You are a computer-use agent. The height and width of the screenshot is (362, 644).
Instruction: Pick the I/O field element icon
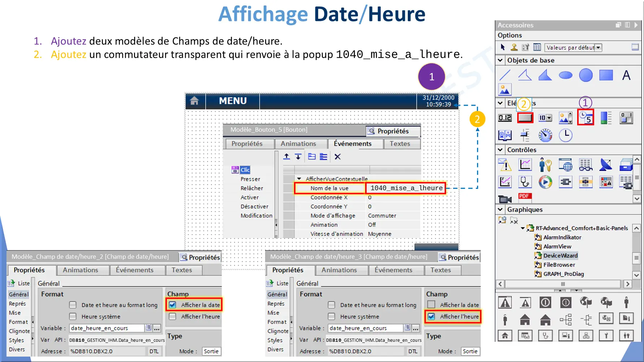[x=505, y=118]
